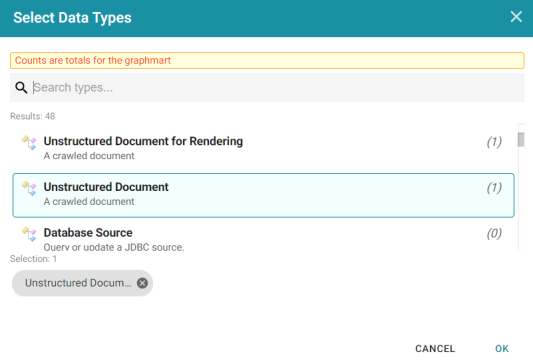533x364 pixels.
Task: Deselect the highlighted Unstructured Document type
Action: point(263,195)
